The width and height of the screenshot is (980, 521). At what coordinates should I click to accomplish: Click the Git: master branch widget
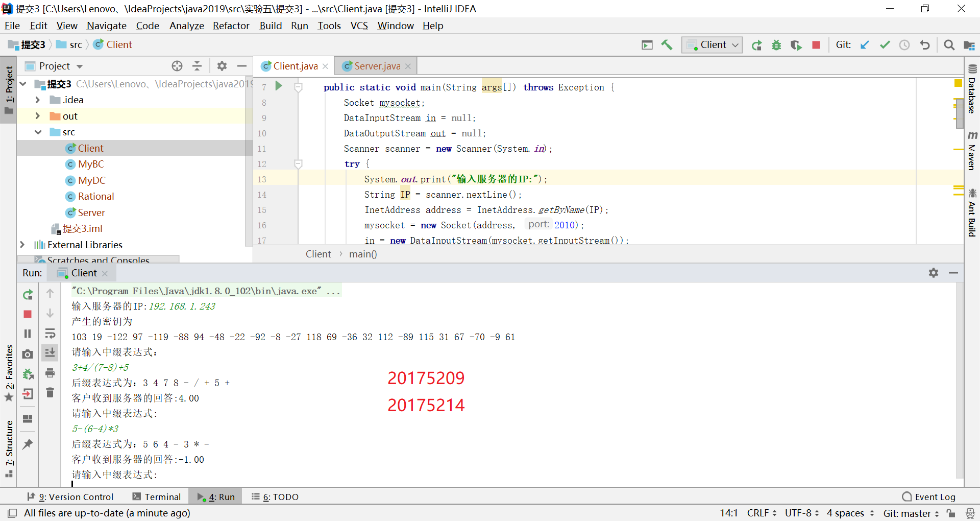tap(911, 513)
